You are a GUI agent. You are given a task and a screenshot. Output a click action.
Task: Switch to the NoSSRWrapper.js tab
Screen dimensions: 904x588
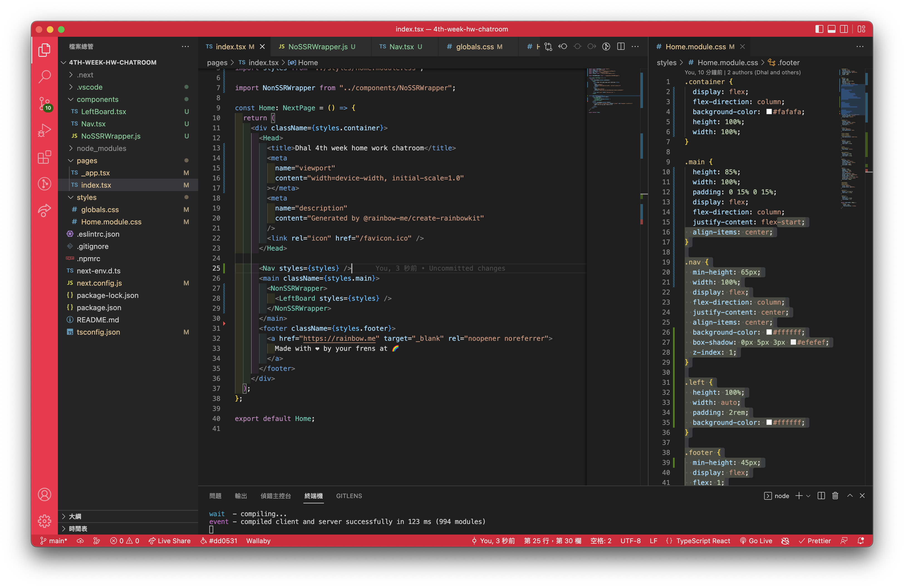[318, 47]
